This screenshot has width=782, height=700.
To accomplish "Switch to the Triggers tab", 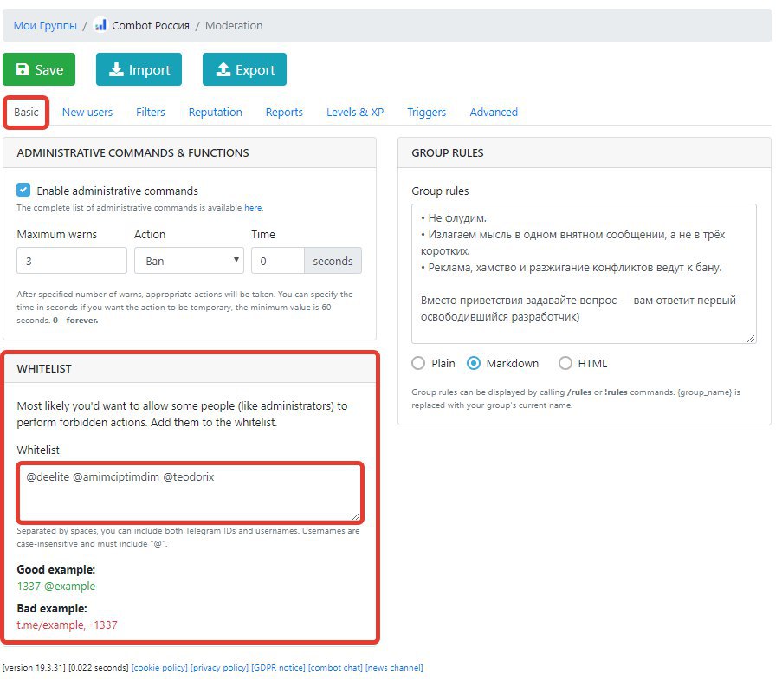I will [x=426, y=113].
